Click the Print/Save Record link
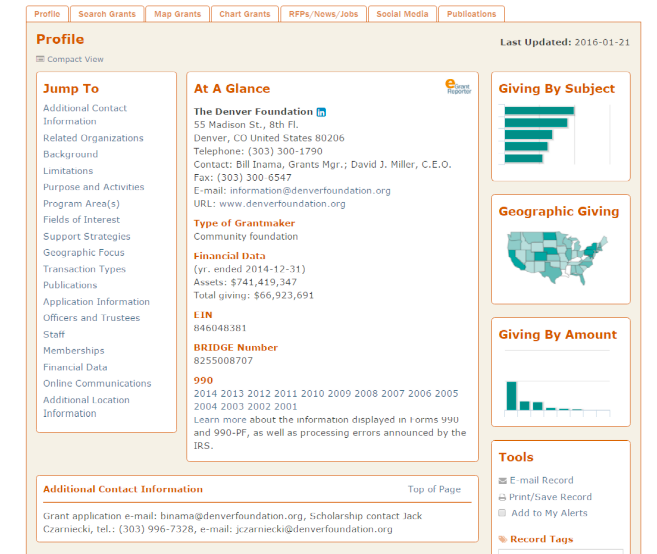 coord(550,497)
